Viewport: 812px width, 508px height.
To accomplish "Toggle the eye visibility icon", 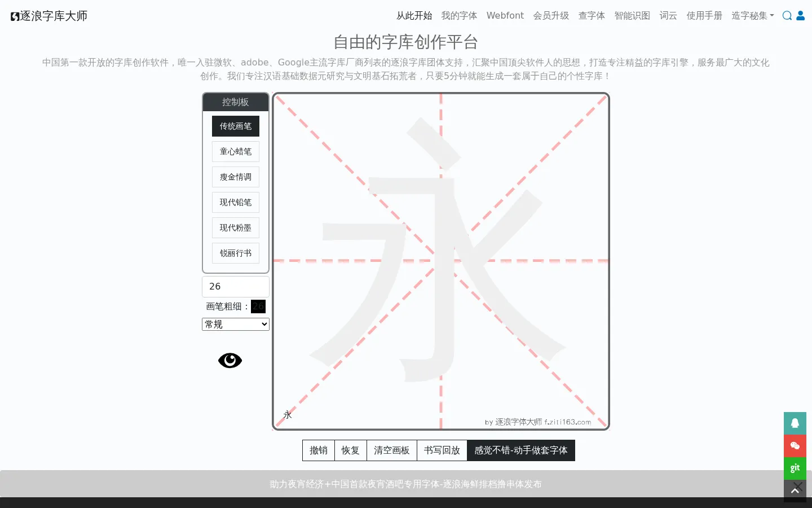I will pos(230,360).
